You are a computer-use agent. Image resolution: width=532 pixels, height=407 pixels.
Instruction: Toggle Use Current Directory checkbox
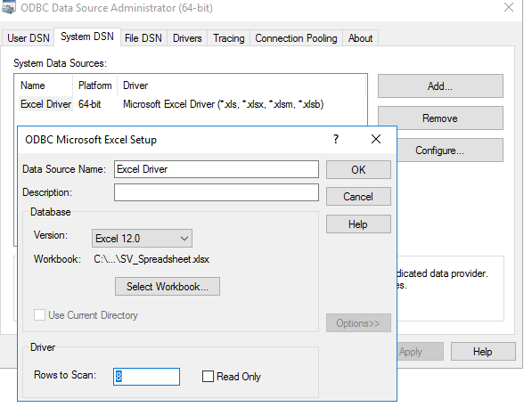[39, 314]
